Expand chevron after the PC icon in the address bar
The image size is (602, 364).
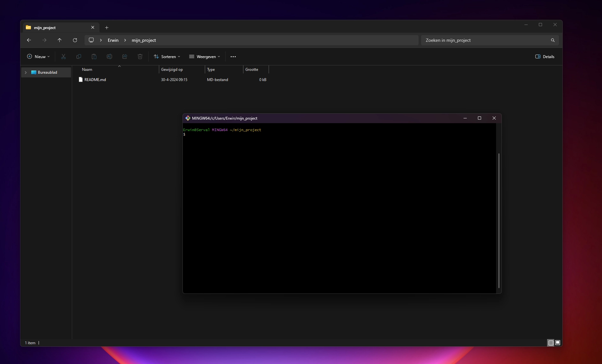click(101, 40)
